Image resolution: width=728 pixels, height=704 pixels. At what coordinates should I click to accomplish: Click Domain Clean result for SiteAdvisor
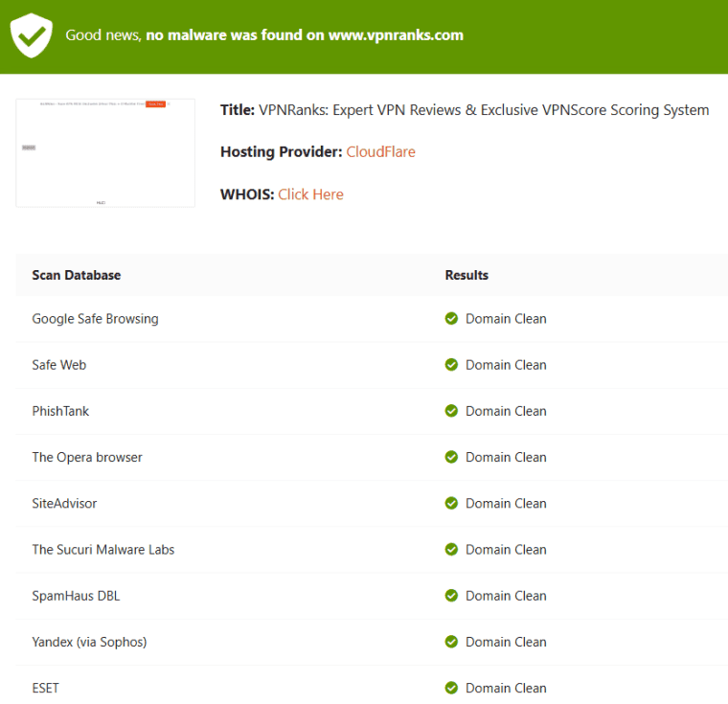click(506, 503)
